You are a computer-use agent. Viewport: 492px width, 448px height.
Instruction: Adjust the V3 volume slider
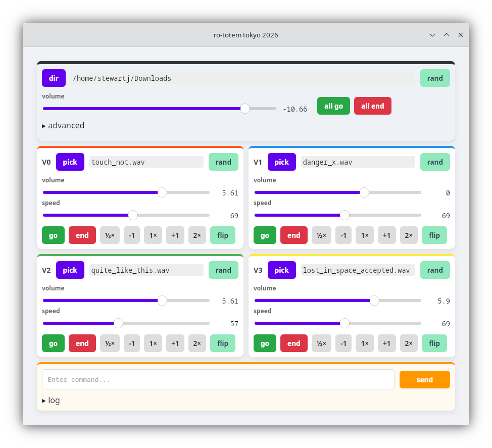[x=338, y=301]
